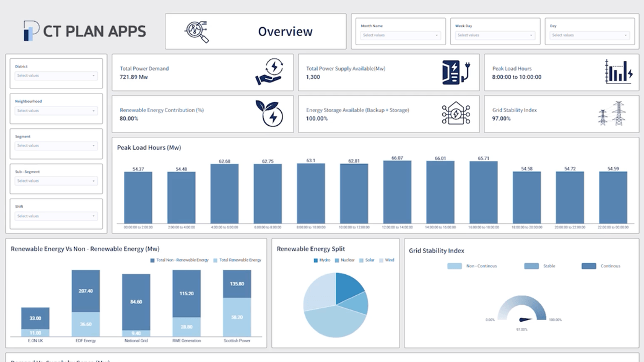The width and height of the screenshot is (644, 362).
Task: Click the 8:00:00 to 10:00:00 peak value
Action: (x=517, y=77)
